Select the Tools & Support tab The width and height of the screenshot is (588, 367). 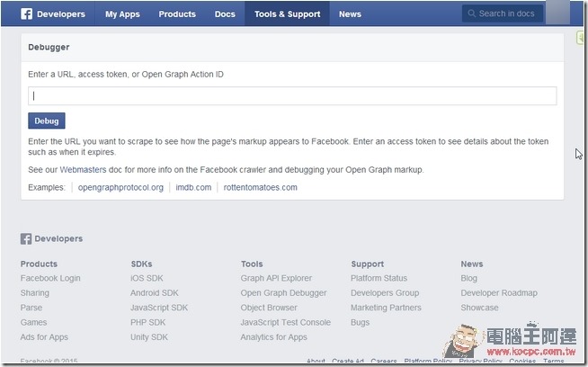(x=287, y=13)
